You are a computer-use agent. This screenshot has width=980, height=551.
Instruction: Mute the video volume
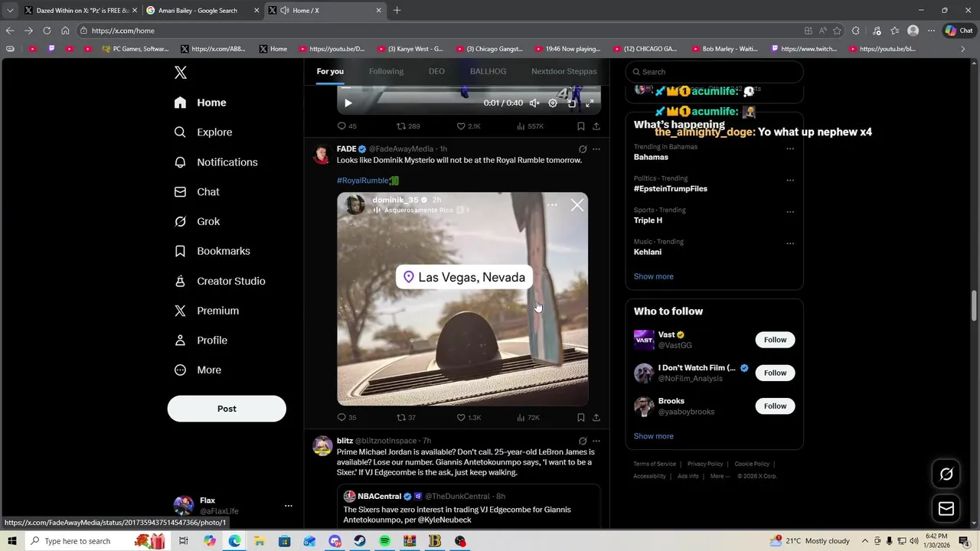(534, 103)
